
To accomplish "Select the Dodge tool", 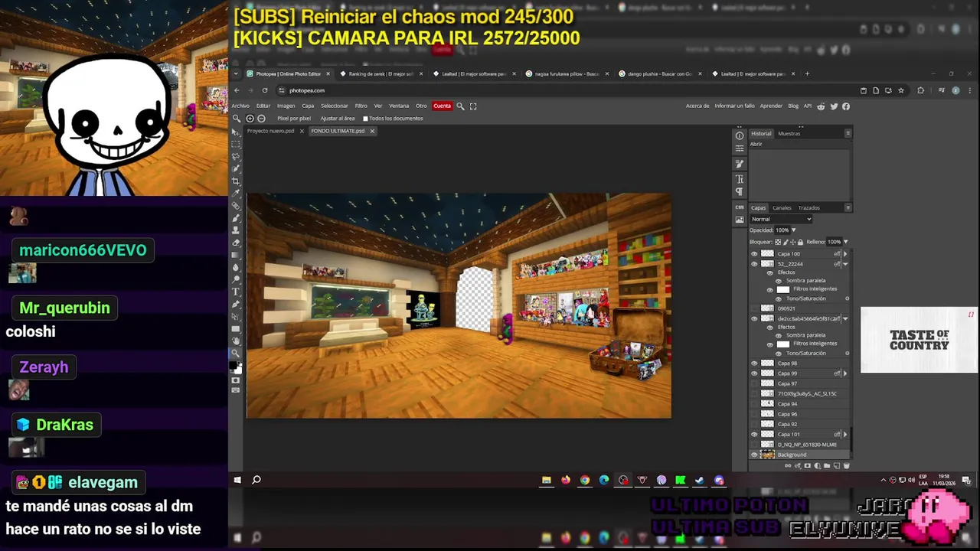I will 236,279.
